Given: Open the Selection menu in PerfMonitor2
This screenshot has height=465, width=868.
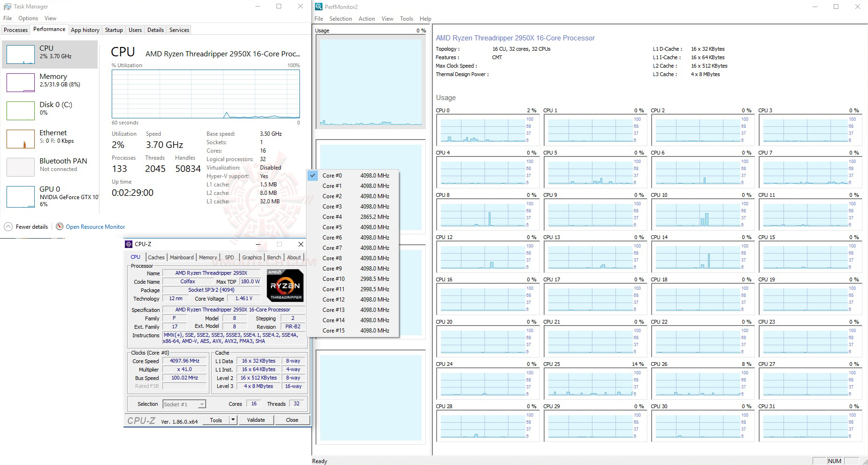Looking at the screenshot, I should [340, 19].
